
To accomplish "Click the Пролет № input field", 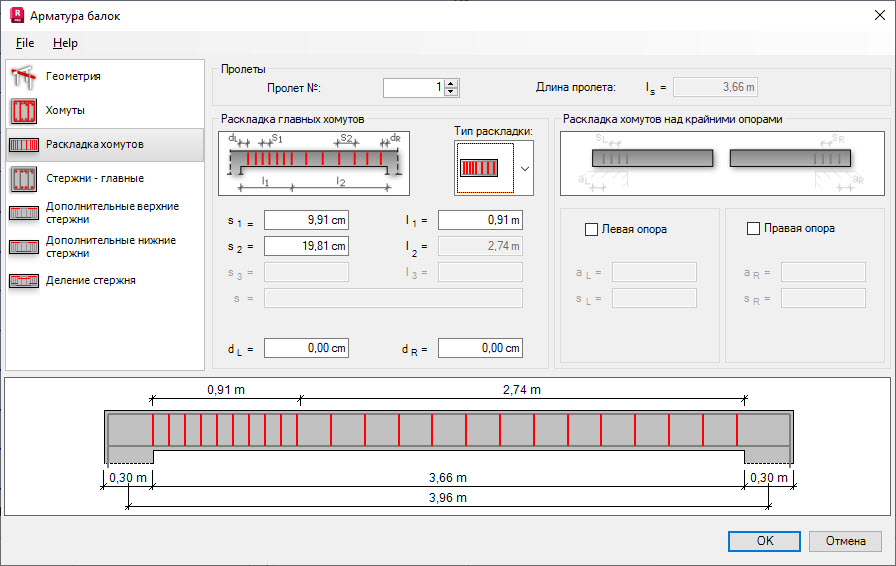I will [414, 87].
